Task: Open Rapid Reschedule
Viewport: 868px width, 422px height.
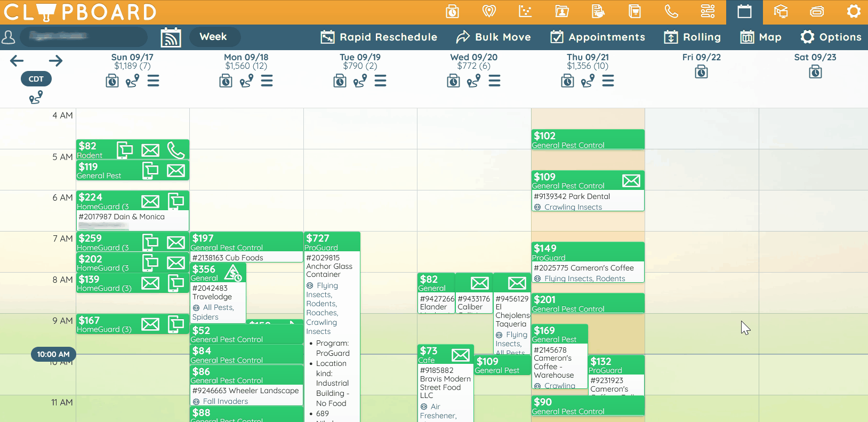Action: point(379,37)
